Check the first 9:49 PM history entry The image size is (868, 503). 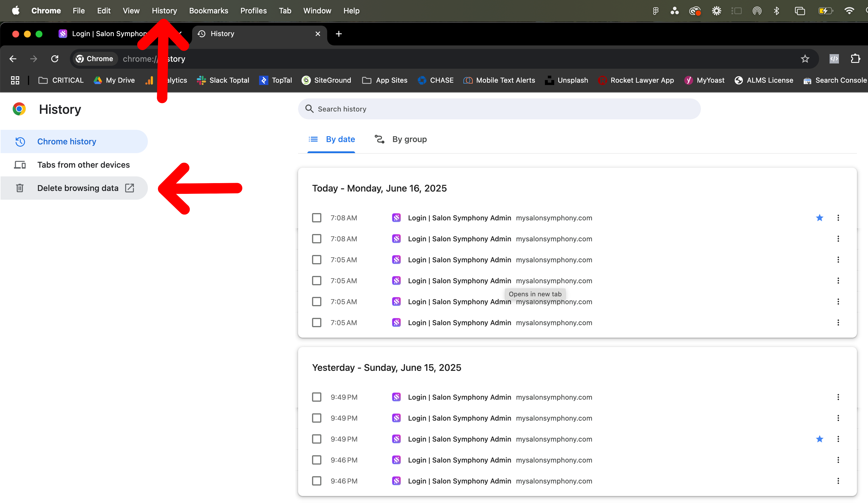(x=316, y=397)
